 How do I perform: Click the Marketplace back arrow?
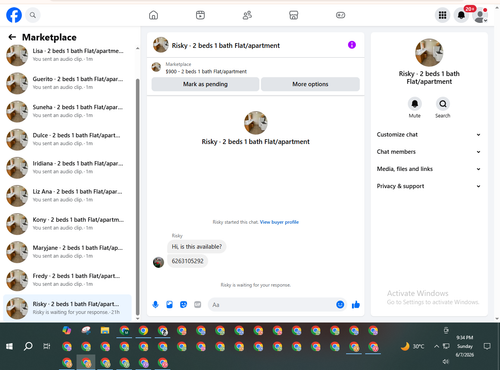click(x=12, y=37)
